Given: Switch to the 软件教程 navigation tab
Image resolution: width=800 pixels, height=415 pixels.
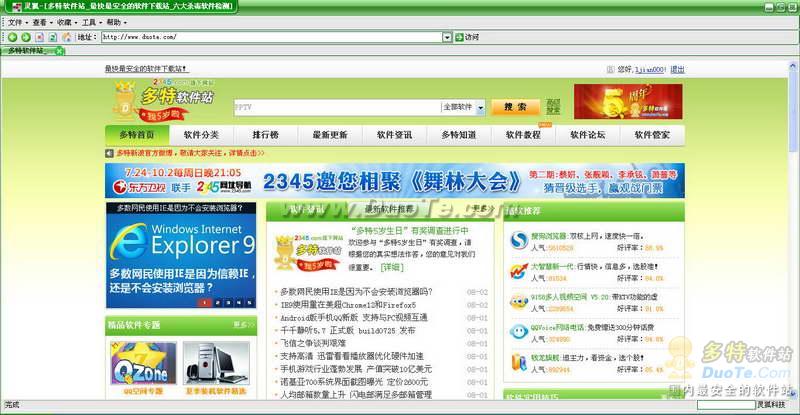Looking at the screenshot, I should pyautogui.click(x=523, y=135).
